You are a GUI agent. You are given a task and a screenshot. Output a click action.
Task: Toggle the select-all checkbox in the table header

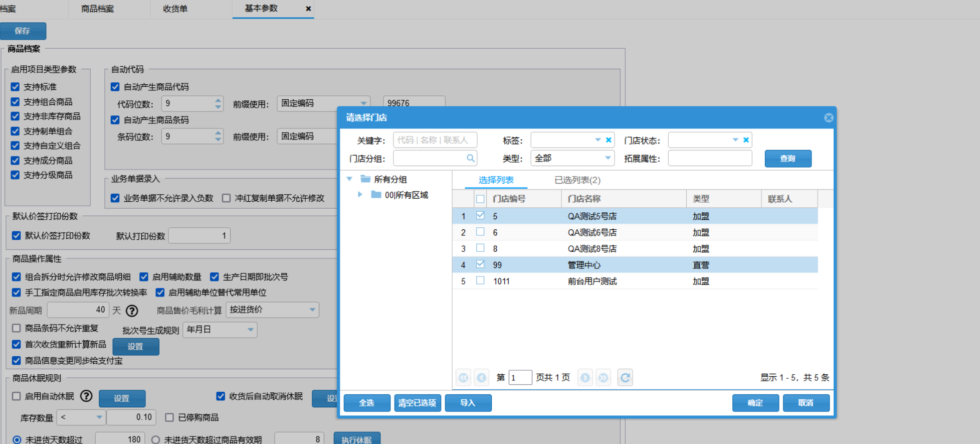point(480,199)
